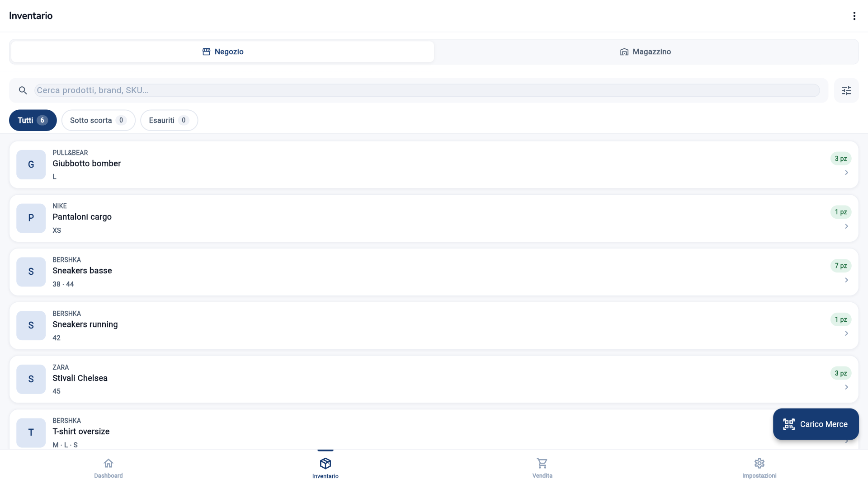
Task: Switch to the Magazzino tab
Action: [646, 52]
